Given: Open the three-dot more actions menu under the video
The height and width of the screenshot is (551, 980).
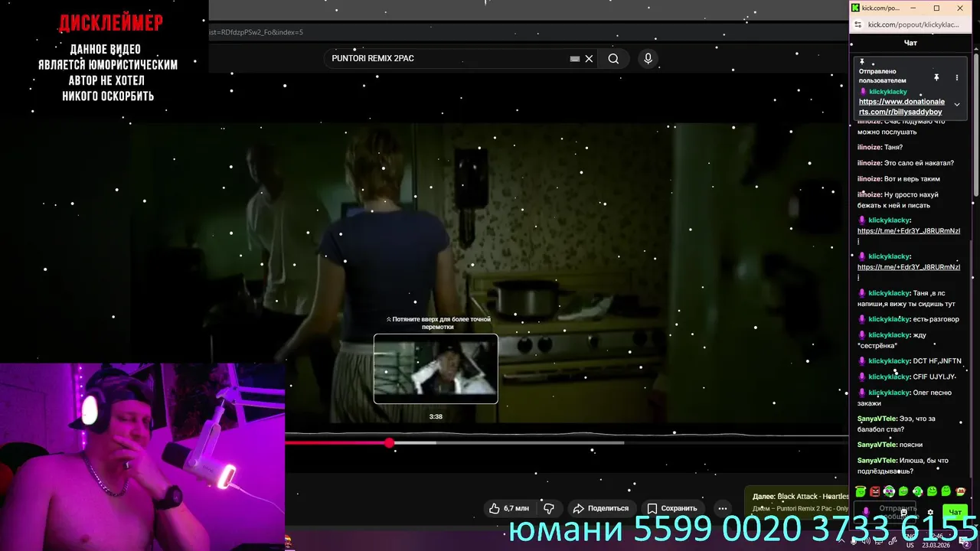Looking at the screenshot, I should click(x=722, y=508).
